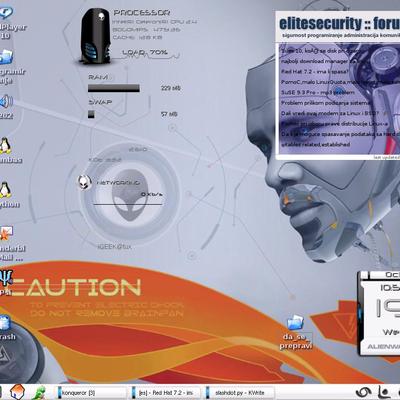Switch to konqueror [3] in the taskbar
This screenshot has width=400, height=400.
point(91,393)
